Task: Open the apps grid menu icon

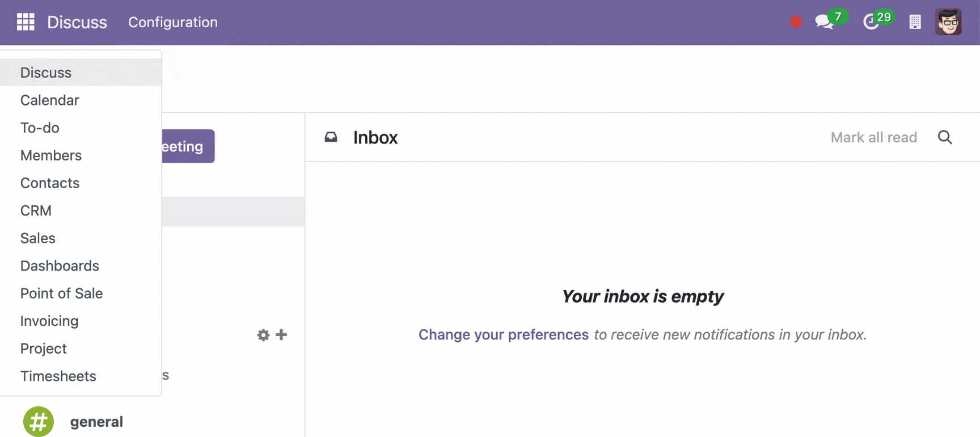Action: (x=26, y=22)
